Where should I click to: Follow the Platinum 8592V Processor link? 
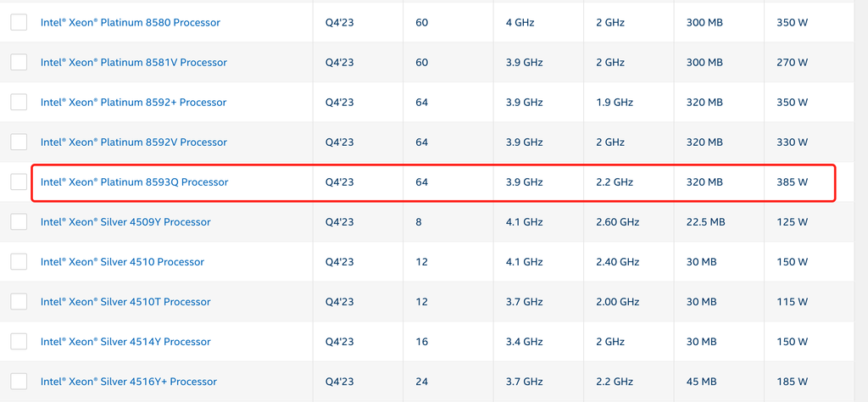pos(133,142)
